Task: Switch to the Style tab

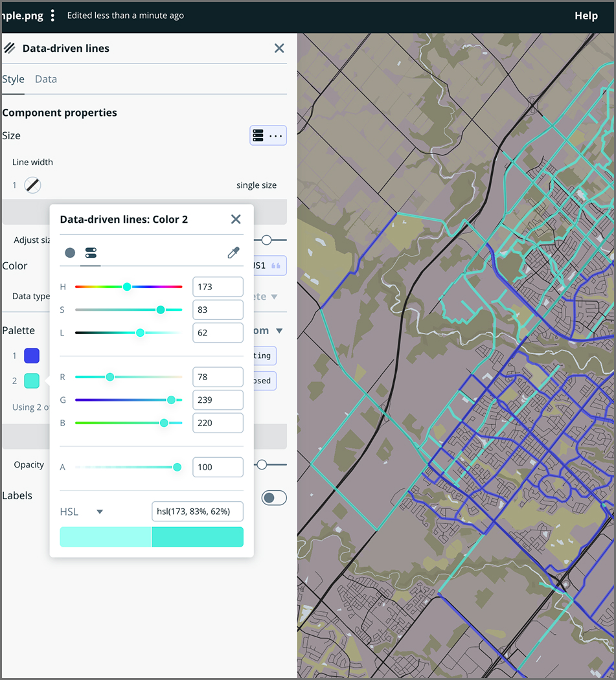Action: [13, 79]
